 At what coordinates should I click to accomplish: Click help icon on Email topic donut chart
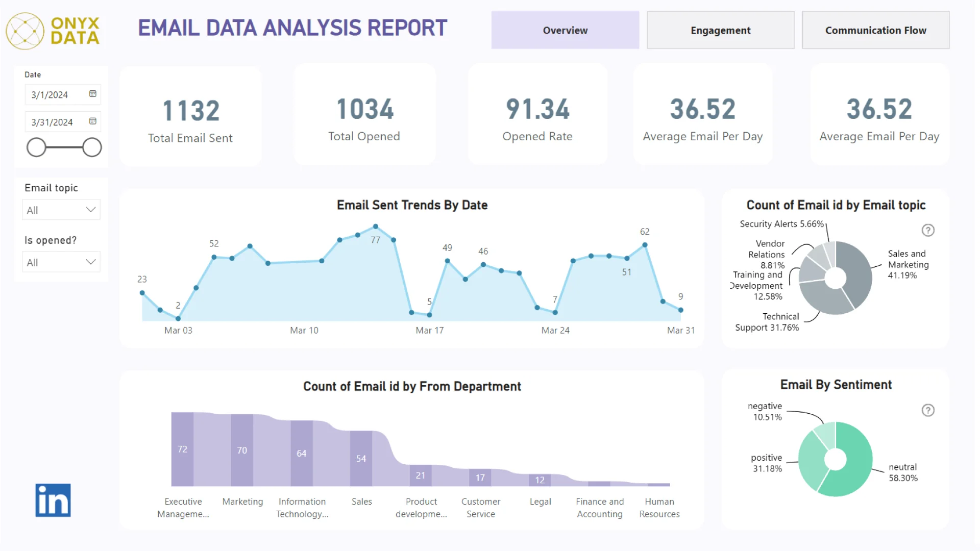[x=928, y=231]
